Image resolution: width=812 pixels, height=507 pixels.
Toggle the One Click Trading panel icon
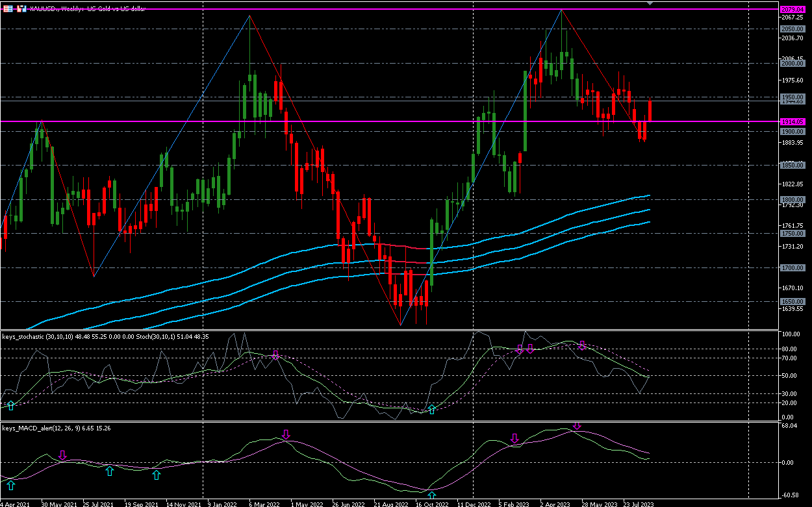(20, 8)
